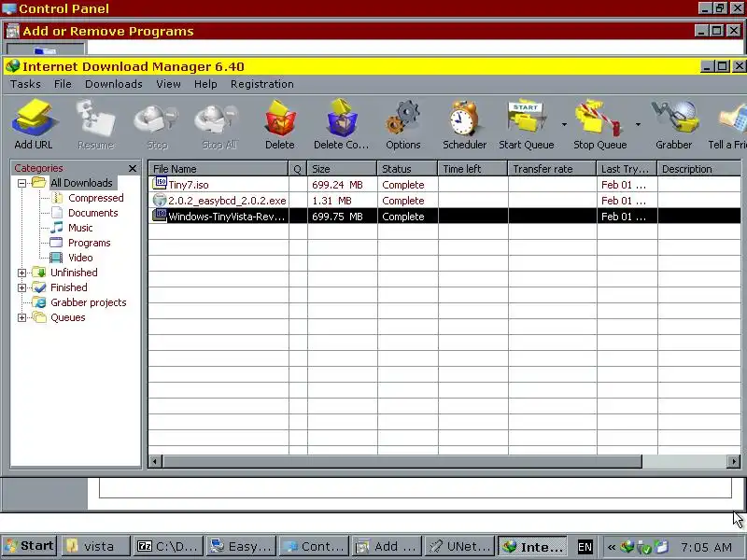Click the Add or Remove Programs title bar
Viewport: 747px width, 560px height.
tap(373, 31)
